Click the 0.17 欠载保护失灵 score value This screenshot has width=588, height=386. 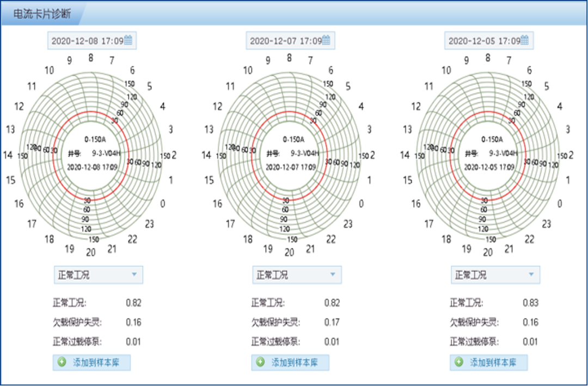[x=332, y=322]
